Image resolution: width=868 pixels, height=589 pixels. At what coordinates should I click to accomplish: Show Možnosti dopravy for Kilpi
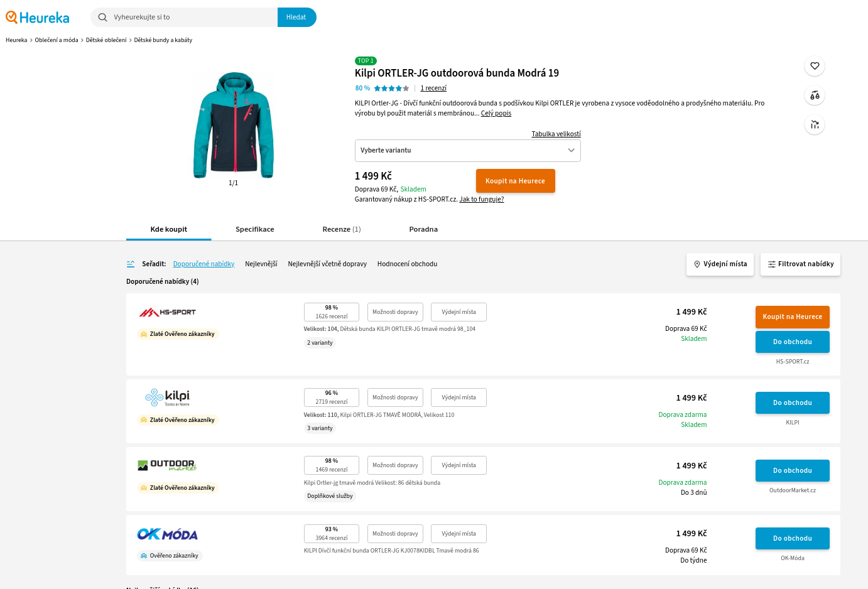395,397
